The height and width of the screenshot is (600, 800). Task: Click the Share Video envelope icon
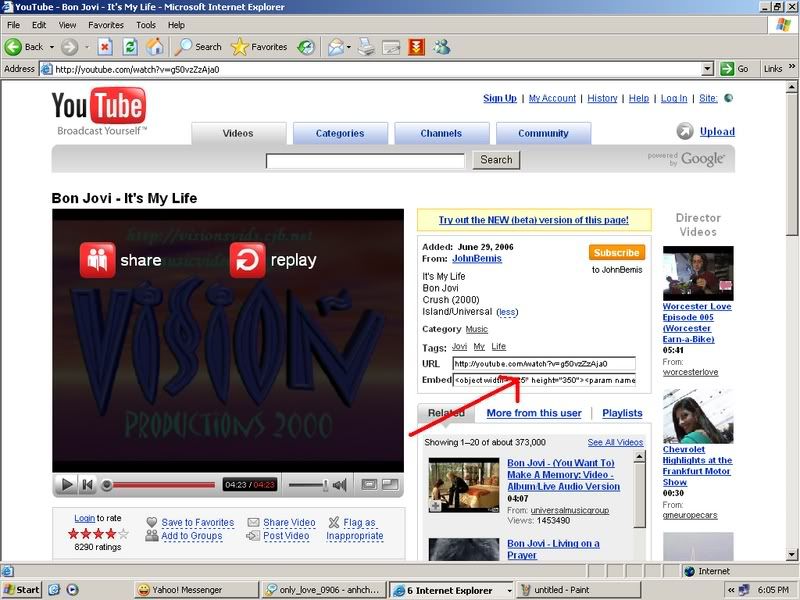point(254,522)
